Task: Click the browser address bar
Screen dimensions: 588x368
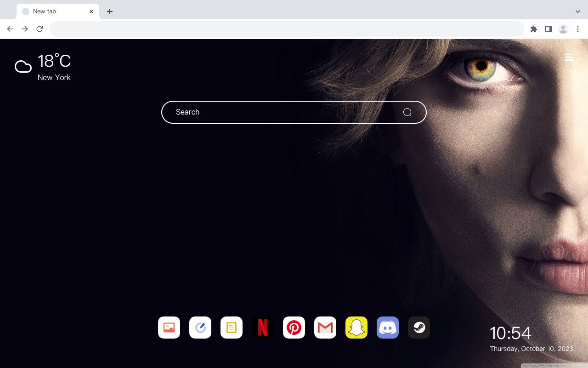Action: [x=287, y=29]
